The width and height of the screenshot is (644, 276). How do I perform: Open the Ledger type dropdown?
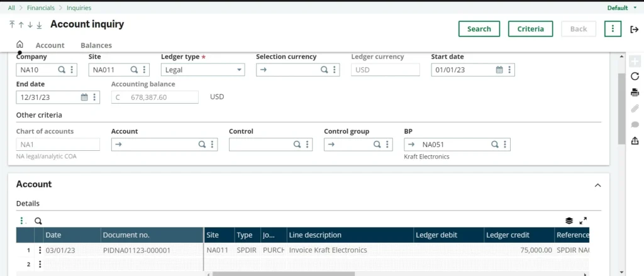[x=240, y=70]
